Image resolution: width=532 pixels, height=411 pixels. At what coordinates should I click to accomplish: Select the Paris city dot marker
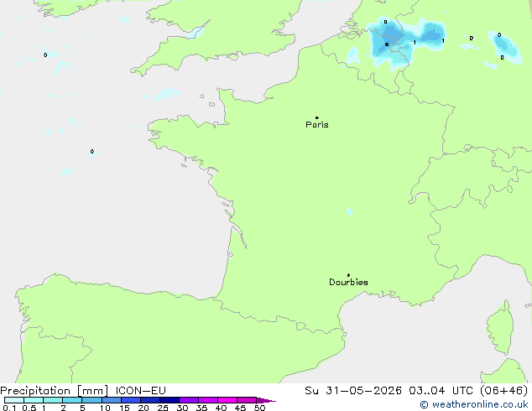[317, 117]
